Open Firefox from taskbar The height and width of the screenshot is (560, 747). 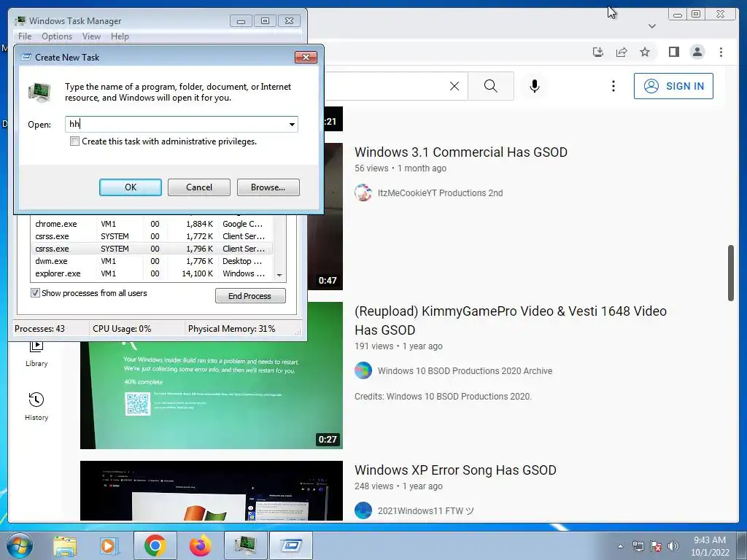(x=201, y=545)
